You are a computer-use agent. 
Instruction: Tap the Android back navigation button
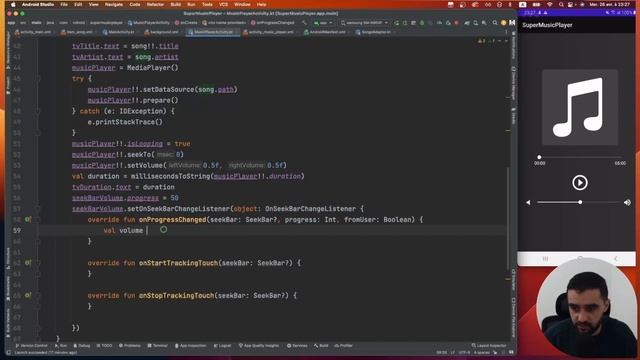coord(616,259)
